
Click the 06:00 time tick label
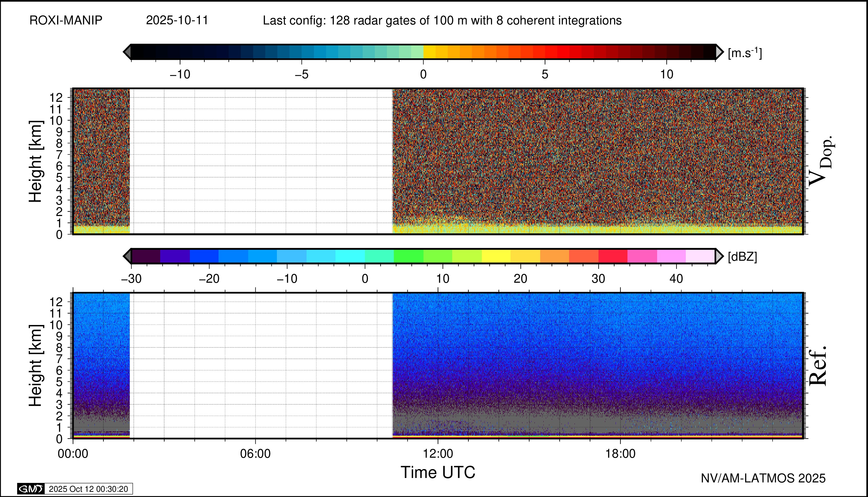pos(255,454)
